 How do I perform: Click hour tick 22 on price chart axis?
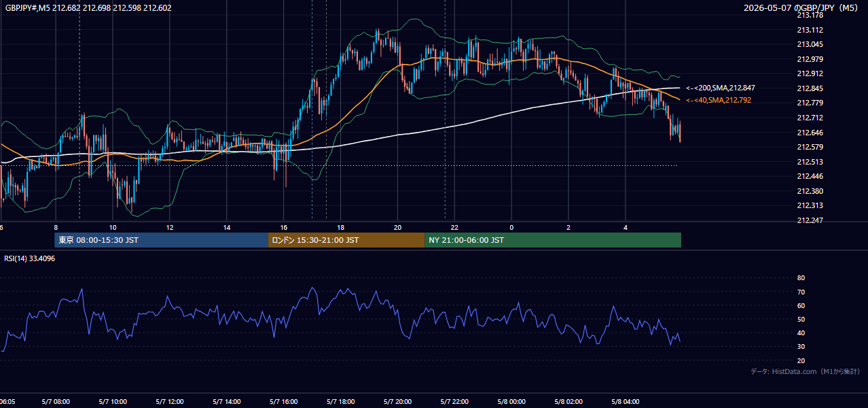point(455,228)
